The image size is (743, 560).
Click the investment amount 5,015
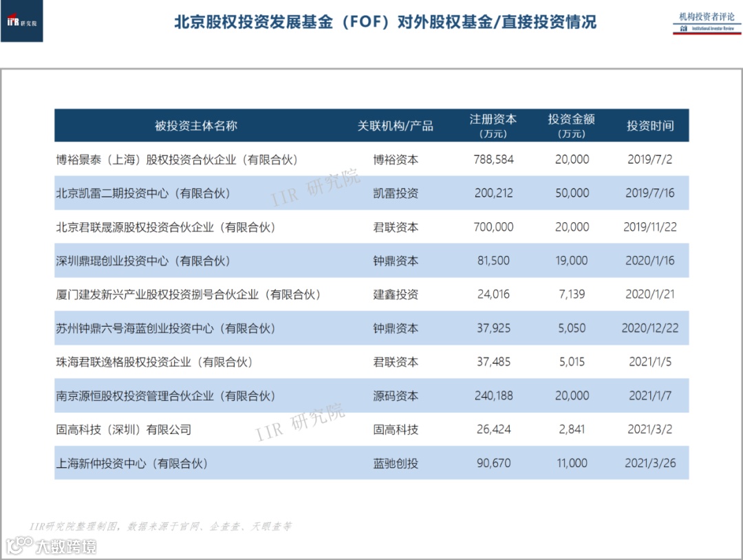pos(572,362)
